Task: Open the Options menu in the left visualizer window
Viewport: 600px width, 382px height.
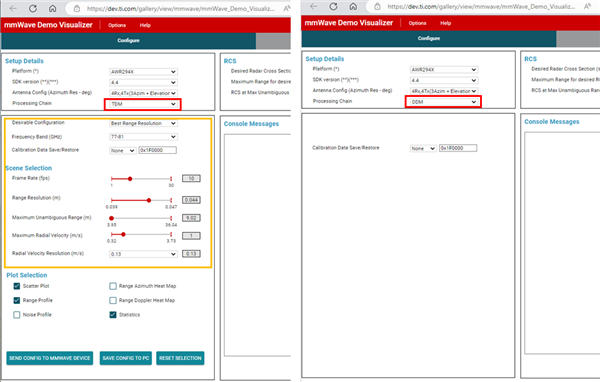Action: click(117, 25)
